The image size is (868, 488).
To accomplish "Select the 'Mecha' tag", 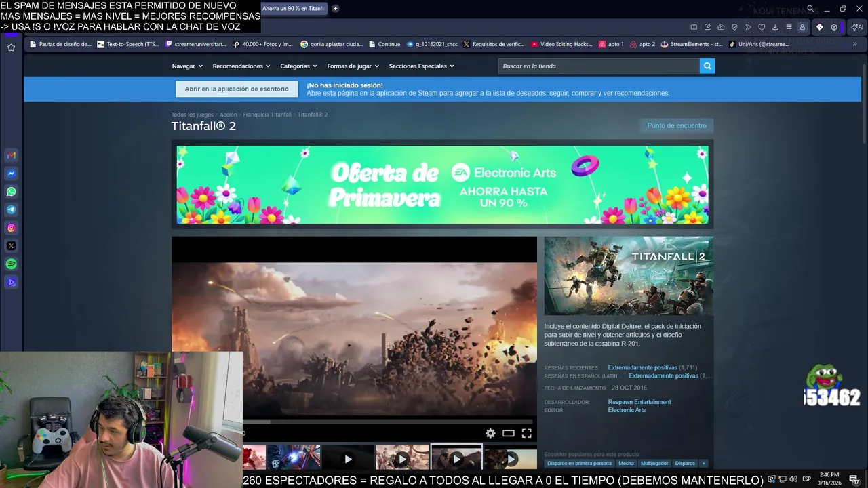I will [626, 464].
